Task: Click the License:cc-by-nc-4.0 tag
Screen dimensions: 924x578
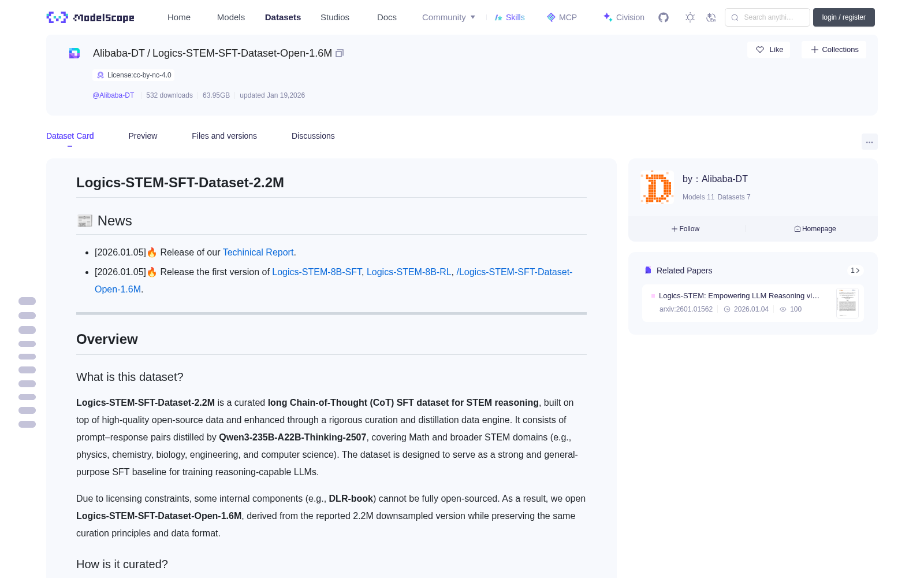Action: coord(133,75)
